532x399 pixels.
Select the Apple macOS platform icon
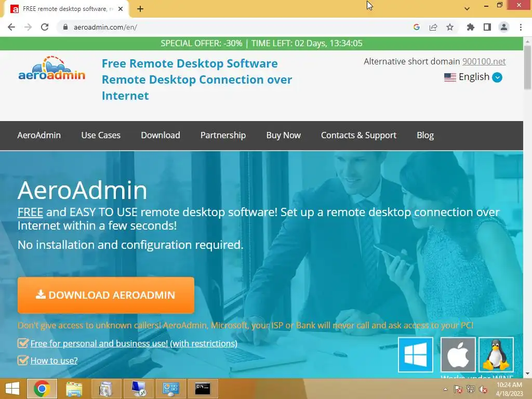coord(458,354)
